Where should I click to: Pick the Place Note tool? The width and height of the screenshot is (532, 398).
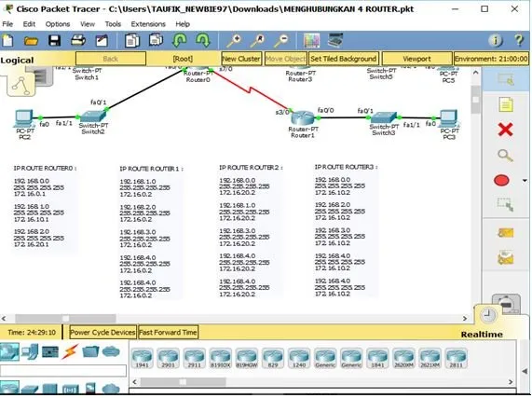[506, 104]
